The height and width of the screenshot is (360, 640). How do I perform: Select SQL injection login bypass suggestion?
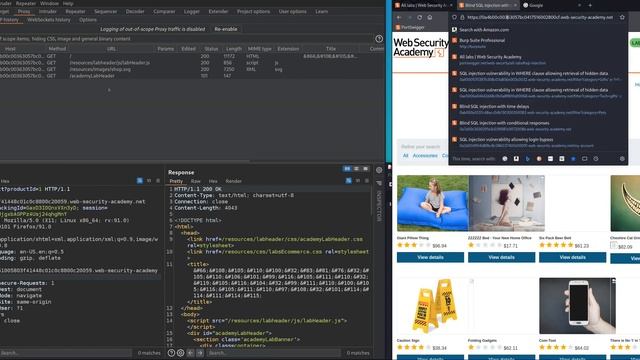click(x=538, y=142)
